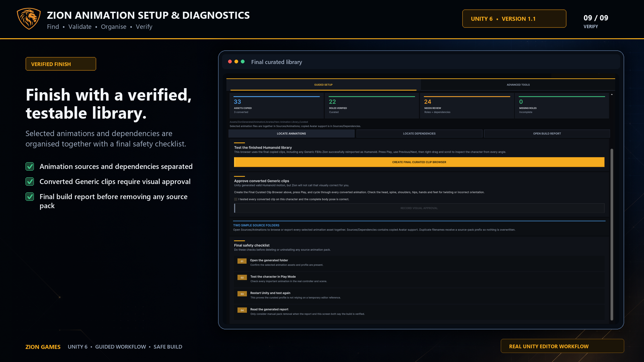This screenshot has width=644, height=362.
Task: Switch to the Guided Setup tab
Action: click(x=323, y=85)
